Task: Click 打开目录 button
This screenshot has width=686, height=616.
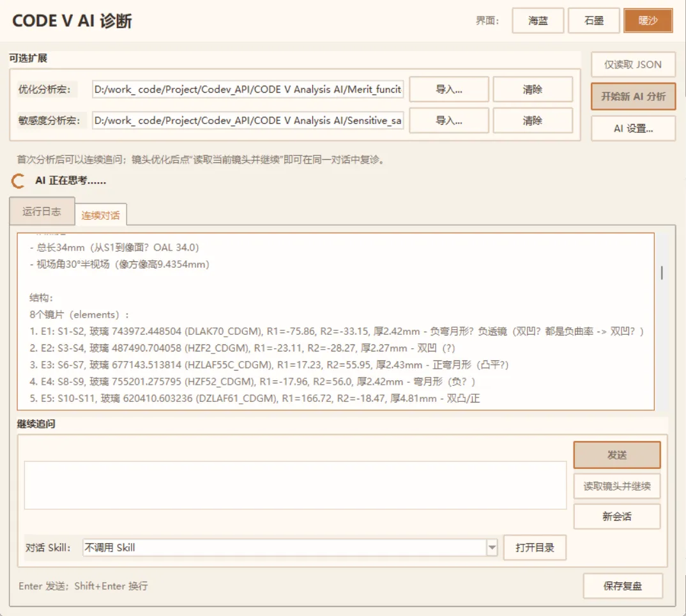Action: click(x=535, y=548)
